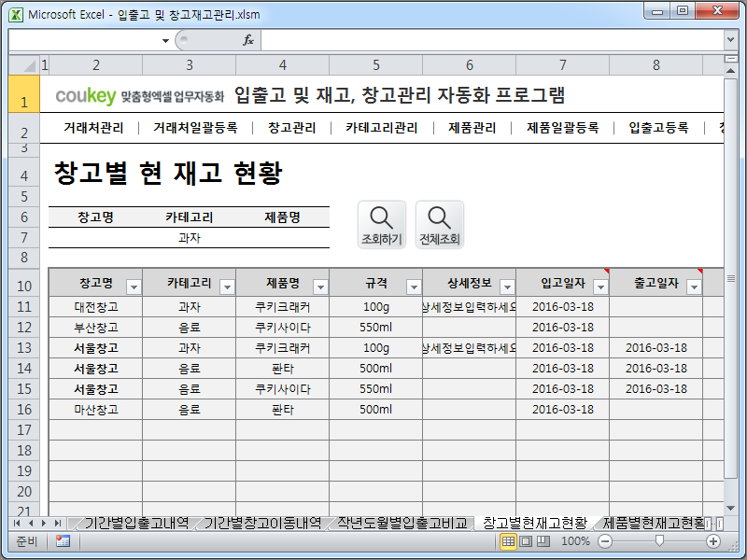Image resolution: width=747 pixels, height=560 pixels.
Task: Select 입고일자 2016-03-18 in row 16
Action: (563, 410)
